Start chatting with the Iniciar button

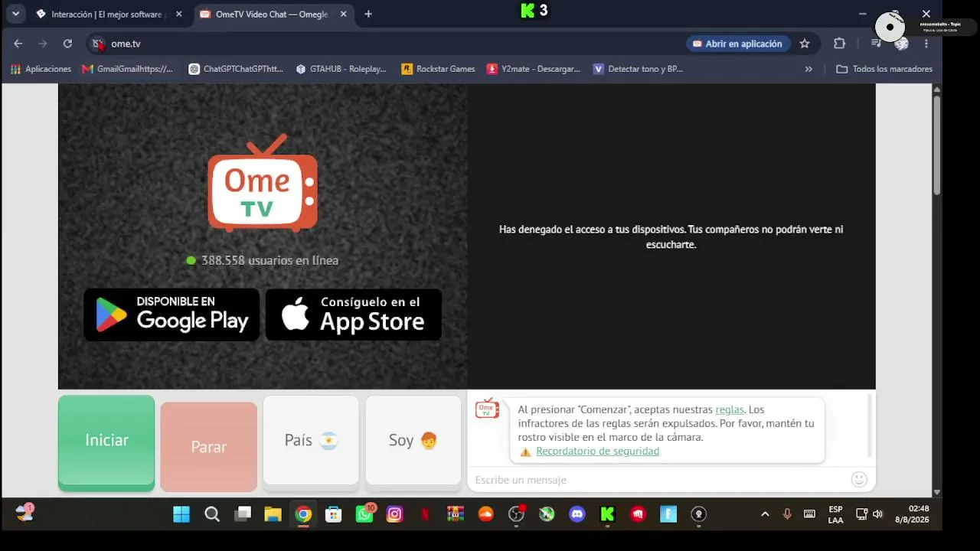(x=106, y=442)
